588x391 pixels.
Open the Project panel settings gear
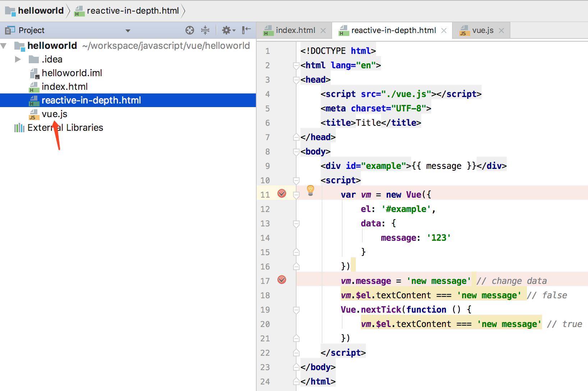point(226,30)
